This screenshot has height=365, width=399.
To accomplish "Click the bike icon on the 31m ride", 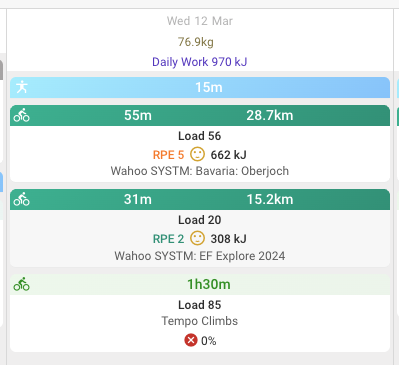I will [22, 199].
